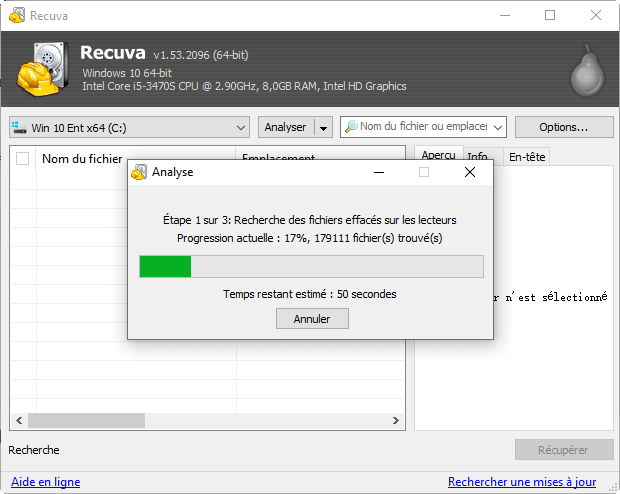
Task: Minimize the Analyse dialog
Action: click(379, 172)
